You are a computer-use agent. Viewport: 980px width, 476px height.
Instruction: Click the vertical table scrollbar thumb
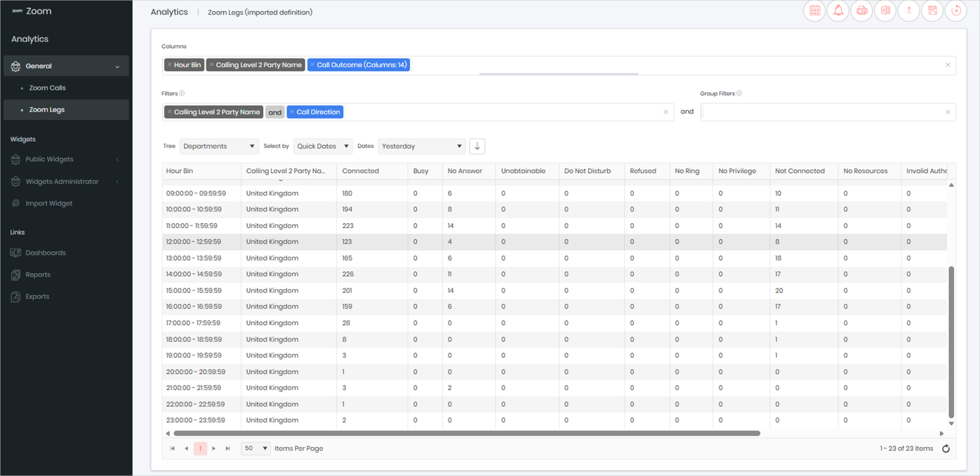click(951, 342)
